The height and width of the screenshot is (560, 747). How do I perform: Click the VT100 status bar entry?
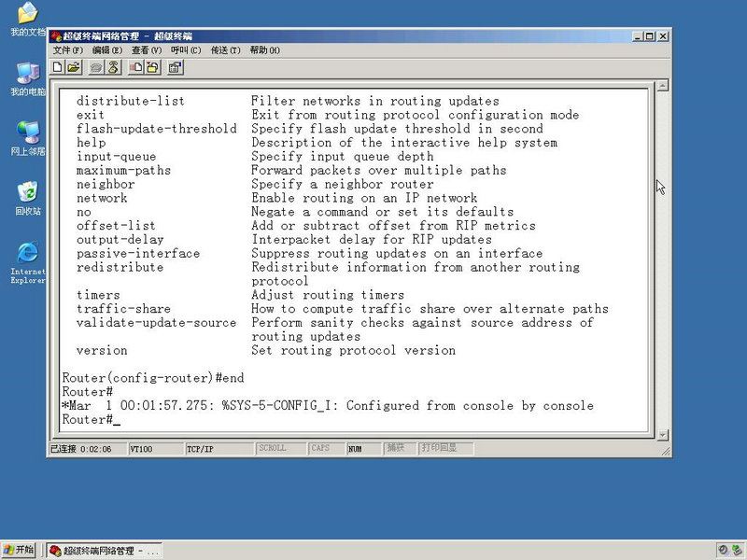155,449
